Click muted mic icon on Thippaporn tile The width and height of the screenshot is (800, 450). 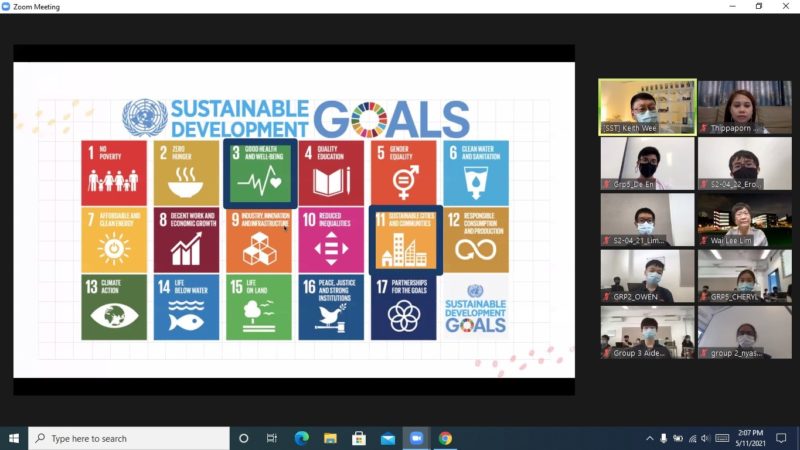[705, 128]
